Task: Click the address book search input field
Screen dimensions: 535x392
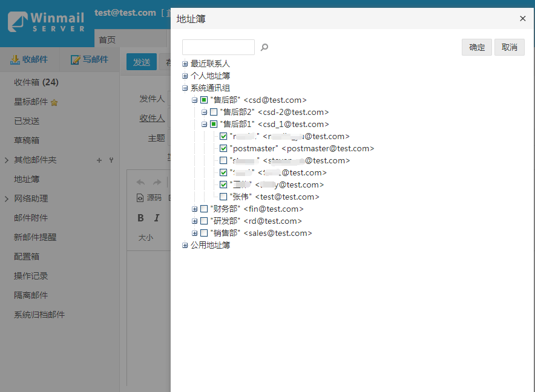Action: point(218,47)
